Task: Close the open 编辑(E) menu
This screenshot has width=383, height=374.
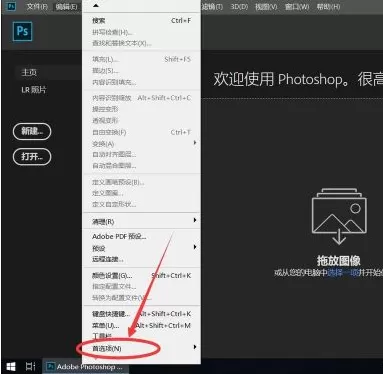Action: [x=66, y=6]
